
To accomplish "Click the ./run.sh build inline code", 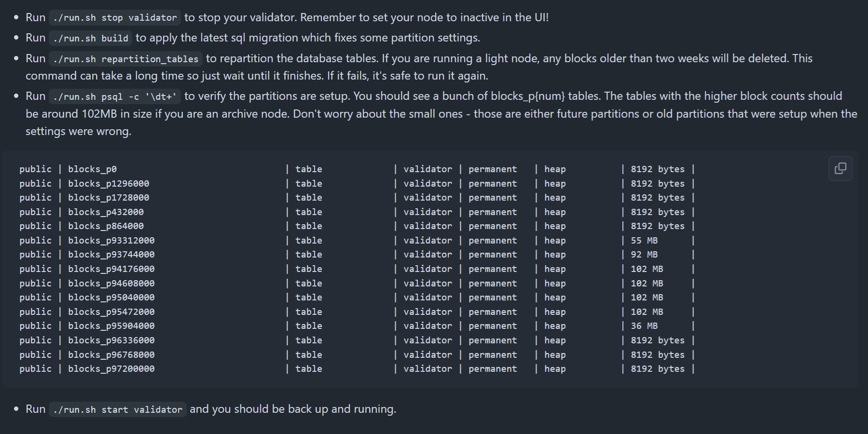I will pyautogui.click(x=91, y=38).
